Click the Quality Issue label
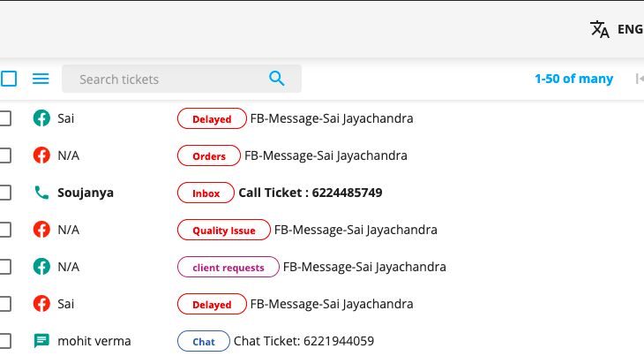This screenshot has height=356, width=644. (224, 230)
